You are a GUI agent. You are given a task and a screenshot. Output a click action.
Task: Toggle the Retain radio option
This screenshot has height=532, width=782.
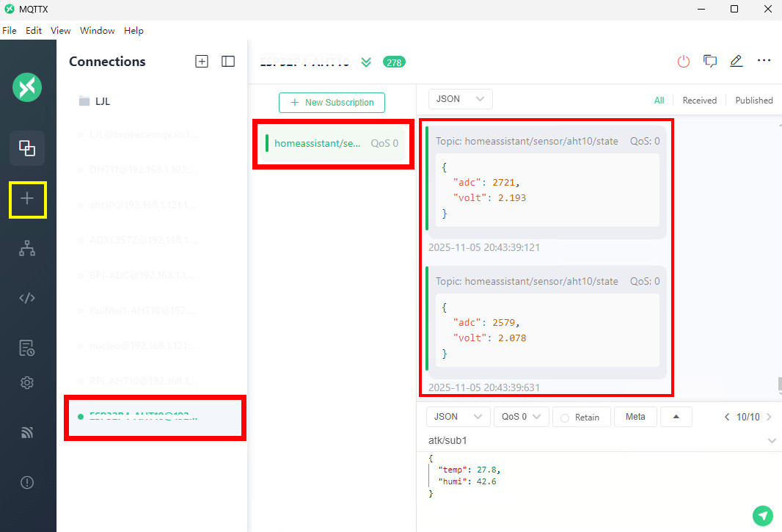581,418
